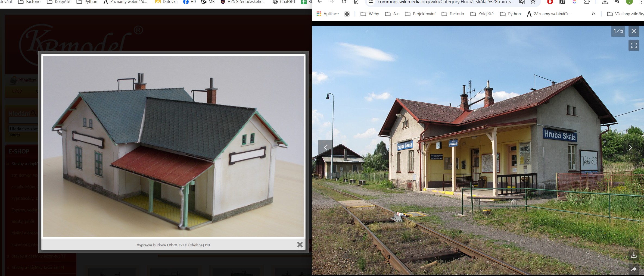Close the KB model image lightbox
The image size is (644, 276).
300,245
